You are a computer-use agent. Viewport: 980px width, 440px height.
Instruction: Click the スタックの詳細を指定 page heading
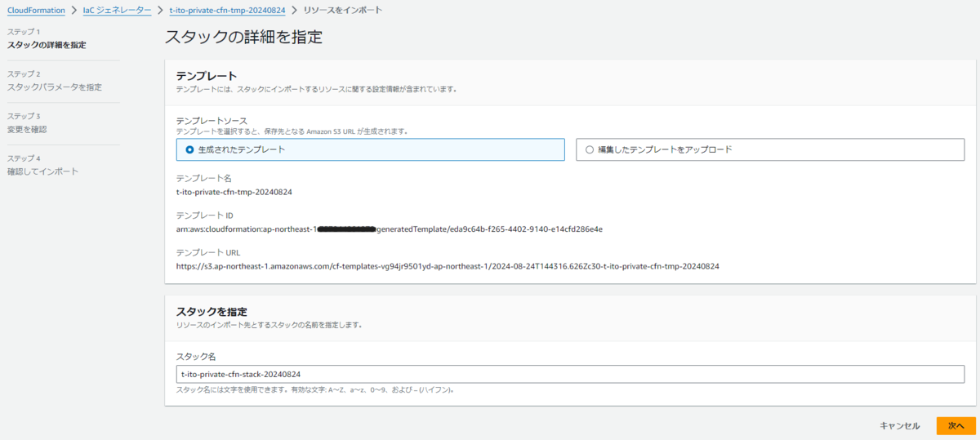243,37
